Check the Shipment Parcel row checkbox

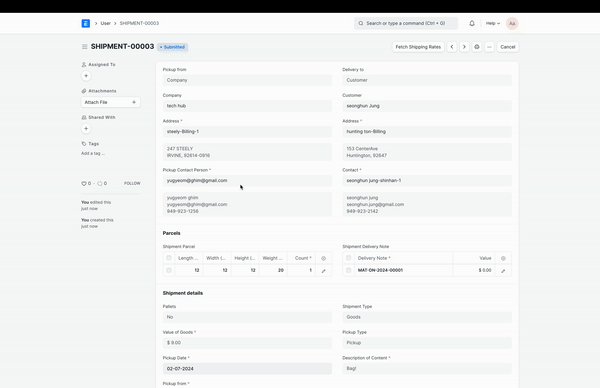point(169,270)
